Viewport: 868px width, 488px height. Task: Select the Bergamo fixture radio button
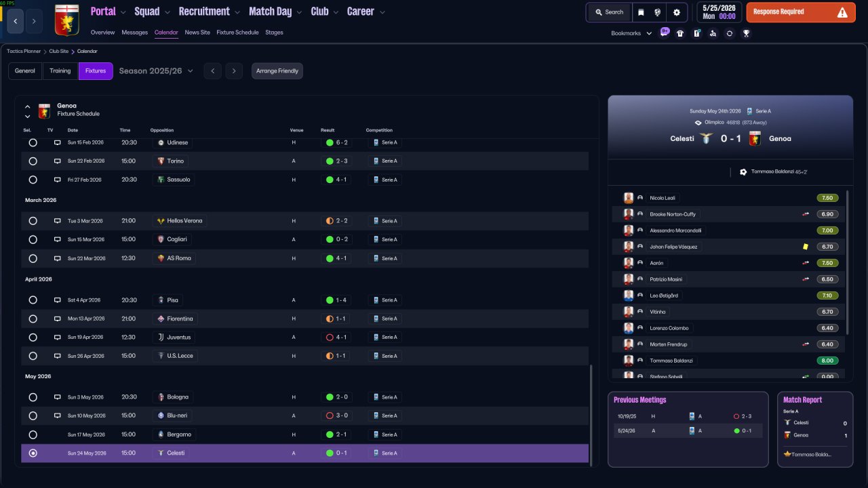click(x=33, y=434)
